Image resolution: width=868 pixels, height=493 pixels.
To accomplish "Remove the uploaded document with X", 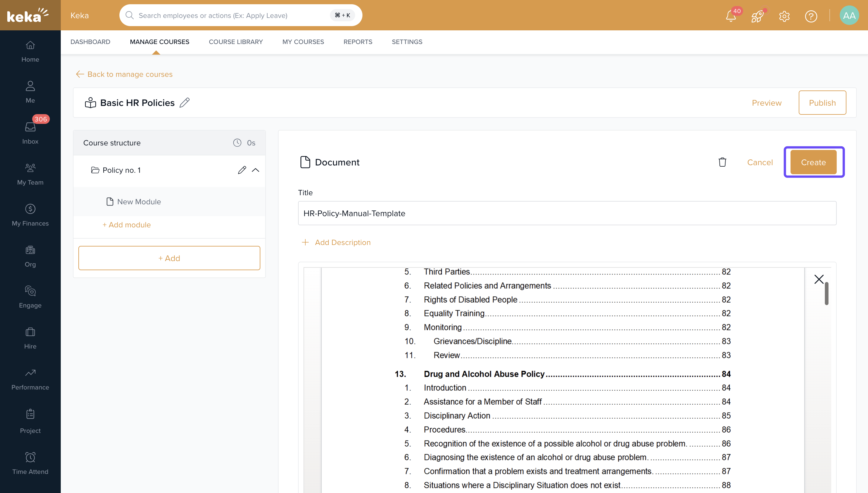I will click(818, 279).
